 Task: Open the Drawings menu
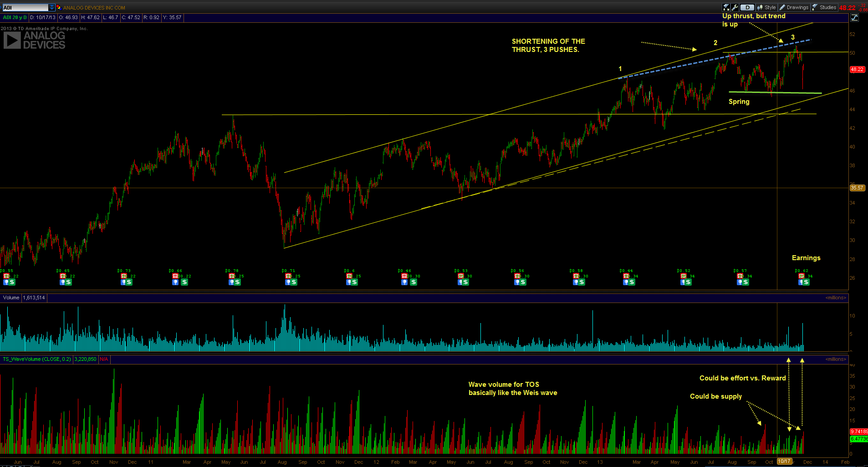pos(794,7)
